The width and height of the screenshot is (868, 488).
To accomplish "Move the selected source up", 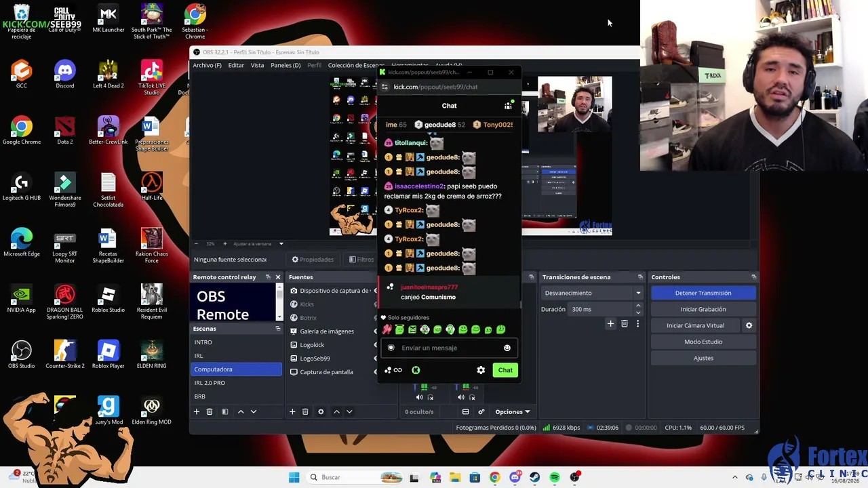I will pos(336,411).
